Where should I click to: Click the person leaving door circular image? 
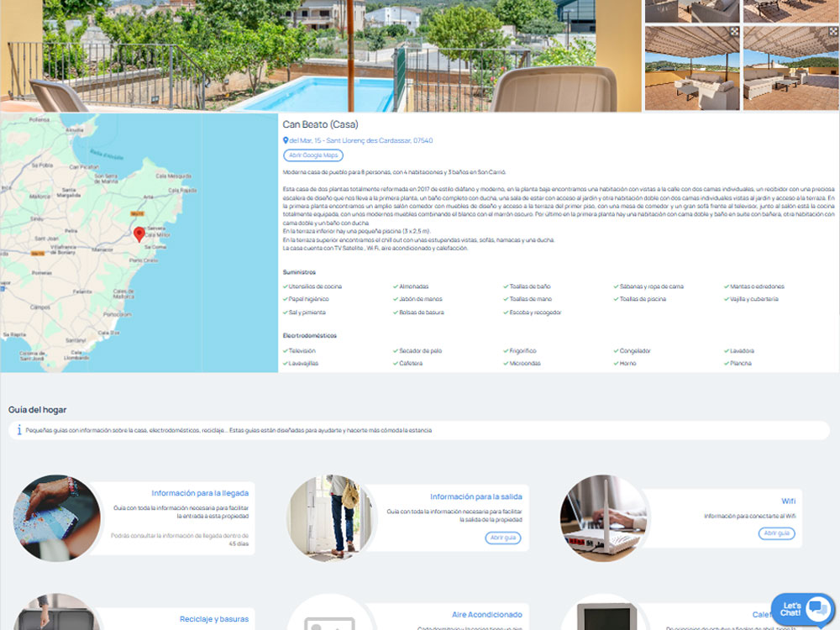[330, 518]
